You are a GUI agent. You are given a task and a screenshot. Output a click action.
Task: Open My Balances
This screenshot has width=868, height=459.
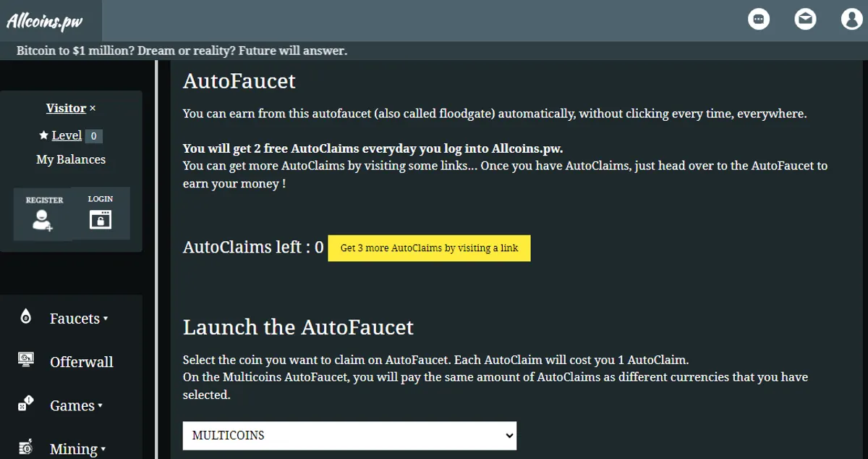[x=71, y=159]
